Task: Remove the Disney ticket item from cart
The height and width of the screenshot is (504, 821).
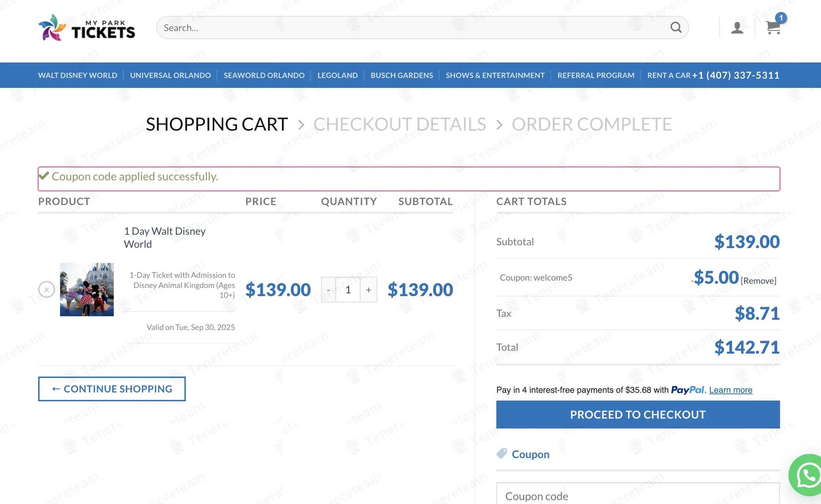Action: (46, 289)
